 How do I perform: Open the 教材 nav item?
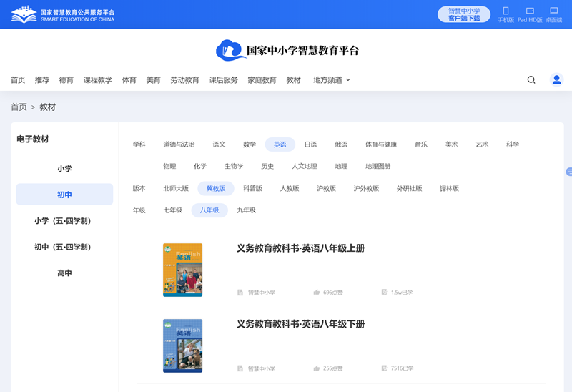click(x=294, y=80)
